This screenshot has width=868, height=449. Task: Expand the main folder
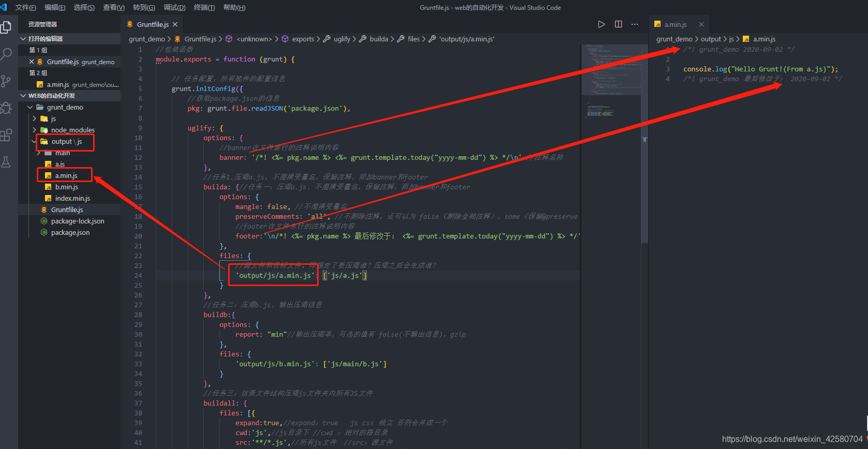click(x=69, y=153)
